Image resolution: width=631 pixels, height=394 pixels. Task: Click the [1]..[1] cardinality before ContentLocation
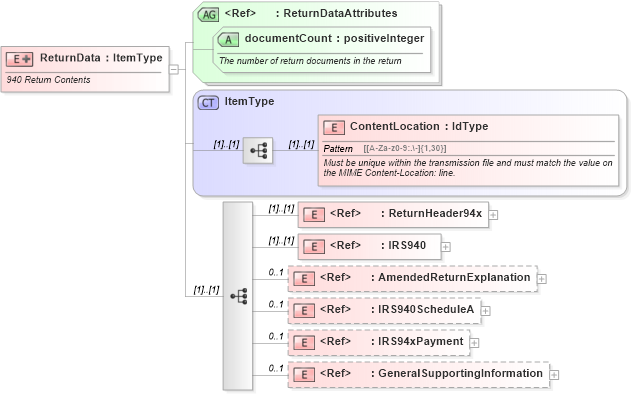point(301,144)
